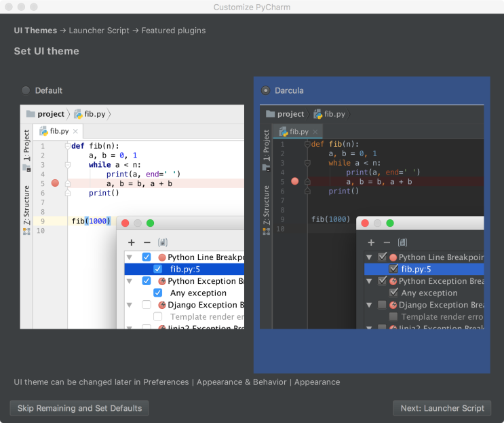This screenshot has height=423, width=504.
Task: Click red close dot of Default breakpoints dialog
Action: pyautogui.click(x=125, y=223)
